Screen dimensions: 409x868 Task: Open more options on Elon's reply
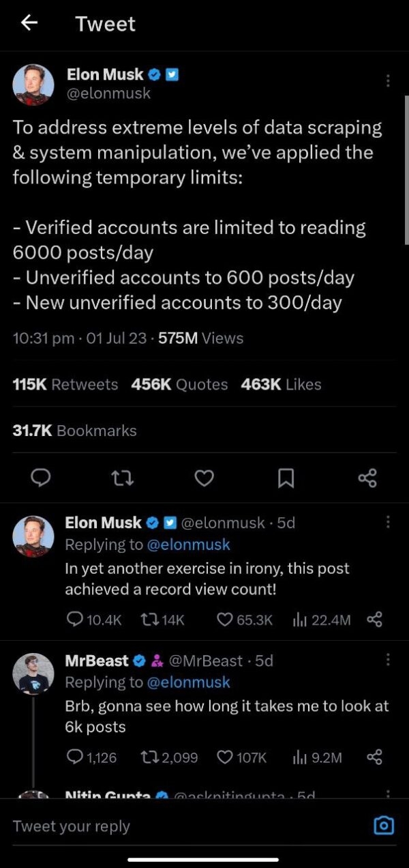[388, 522]
